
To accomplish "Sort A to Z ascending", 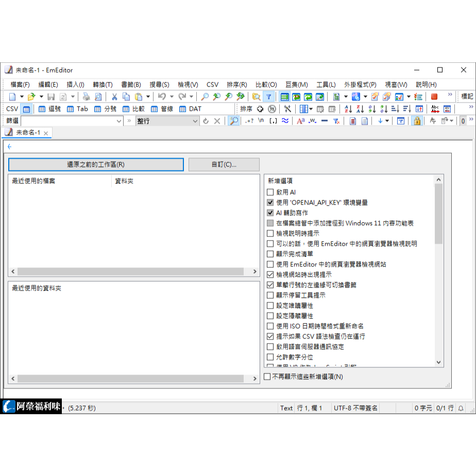I will pyautogui.click(x=348, y=109).
